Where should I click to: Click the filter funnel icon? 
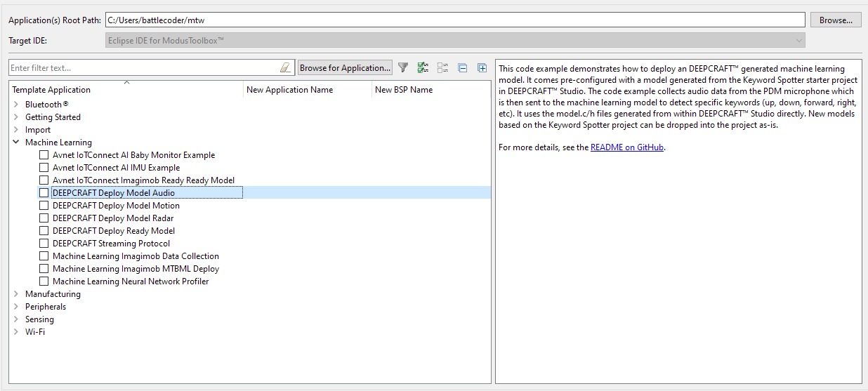[x=403, y=68]
